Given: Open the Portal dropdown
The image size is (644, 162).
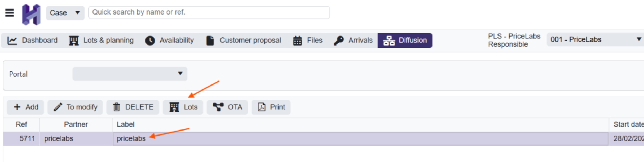Looking at the screenshot, I should pyautogui.click(x=130, y=74).
